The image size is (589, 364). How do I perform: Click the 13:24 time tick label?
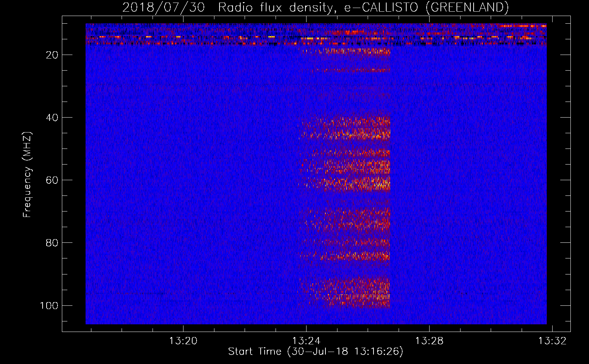pos(306,341)
